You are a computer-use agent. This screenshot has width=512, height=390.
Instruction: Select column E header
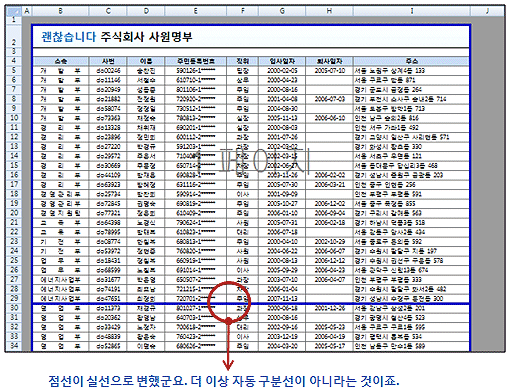tap(196, 11)
